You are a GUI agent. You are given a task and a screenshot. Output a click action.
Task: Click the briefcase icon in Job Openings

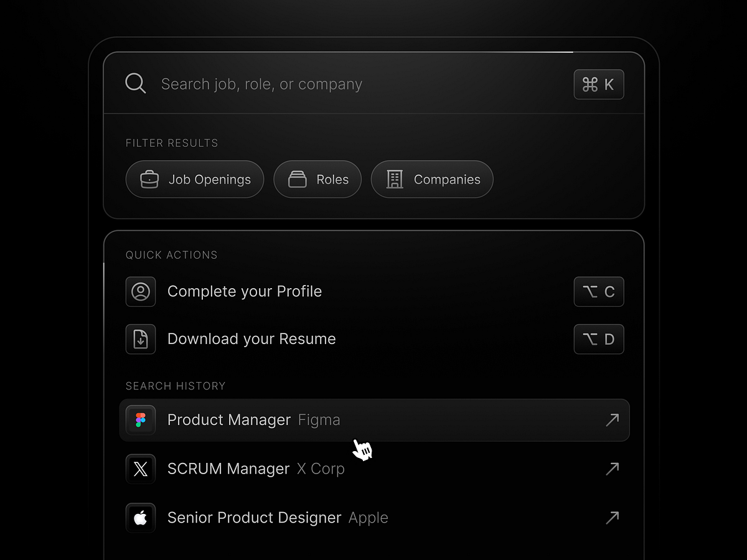(149, 179)
